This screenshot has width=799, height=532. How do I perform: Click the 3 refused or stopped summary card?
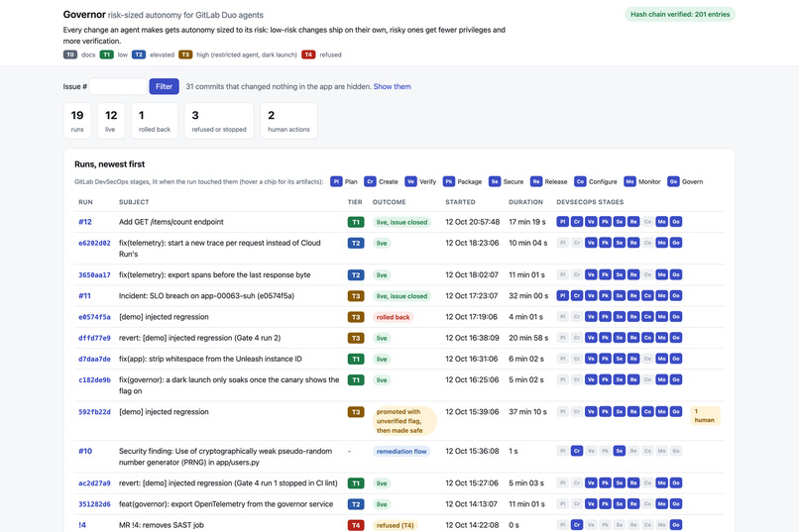pyautogui.click(x=219, y=121)
